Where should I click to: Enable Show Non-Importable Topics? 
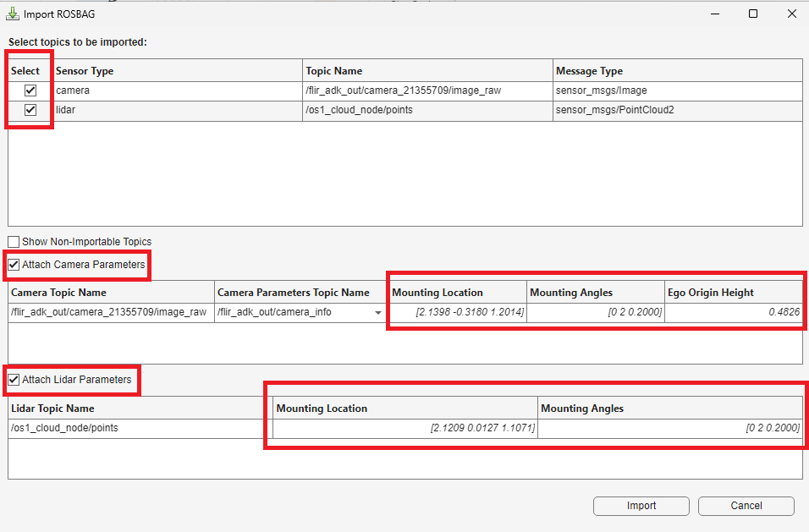click(x=14, y=241)
